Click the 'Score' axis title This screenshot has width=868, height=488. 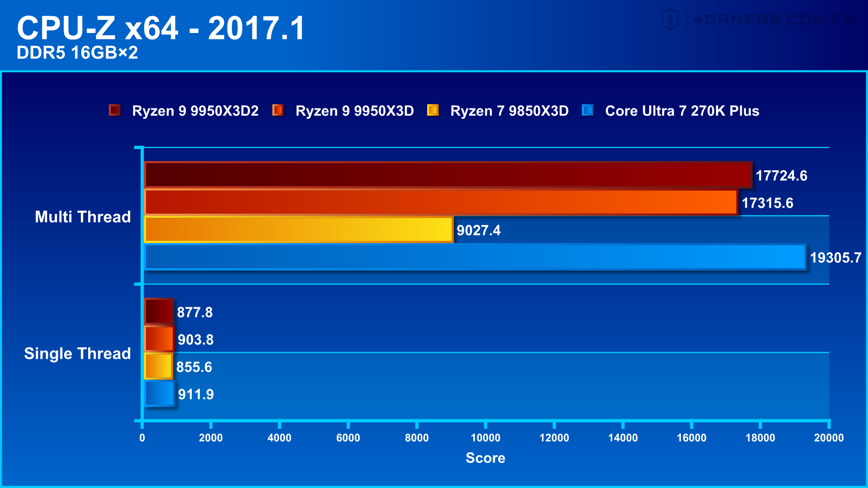point(486,458)
